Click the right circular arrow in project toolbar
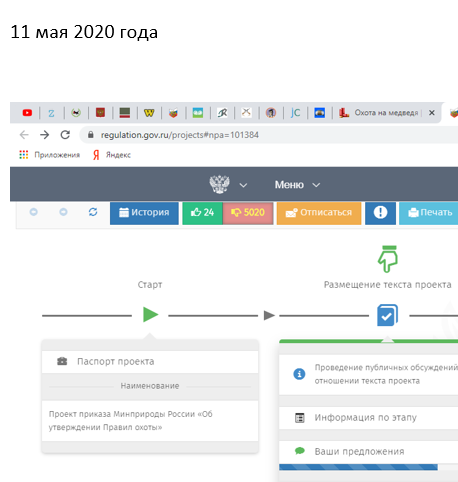The width and height of the screenshot is (458, 482). [63, 212]
